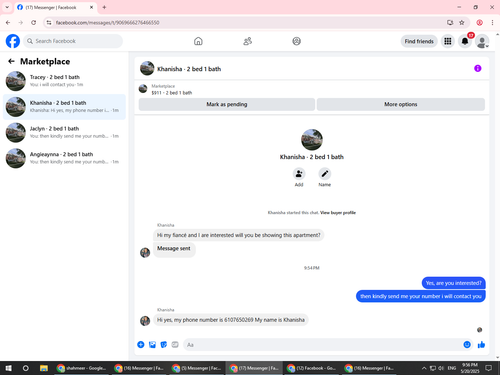Screen dimensions: 500x375
Task: Open Jaclyn - 2 bed 1 bath conversation
Action: (x=64, y=132)
